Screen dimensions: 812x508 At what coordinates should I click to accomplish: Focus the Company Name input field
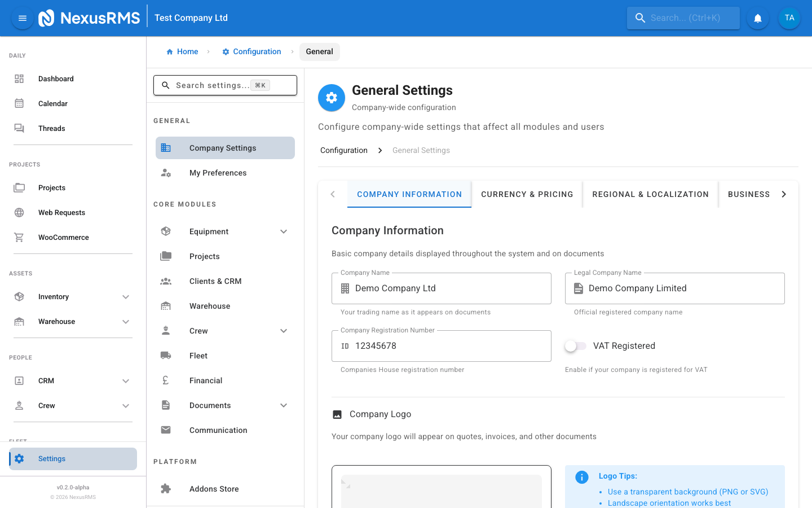point(442,288)
